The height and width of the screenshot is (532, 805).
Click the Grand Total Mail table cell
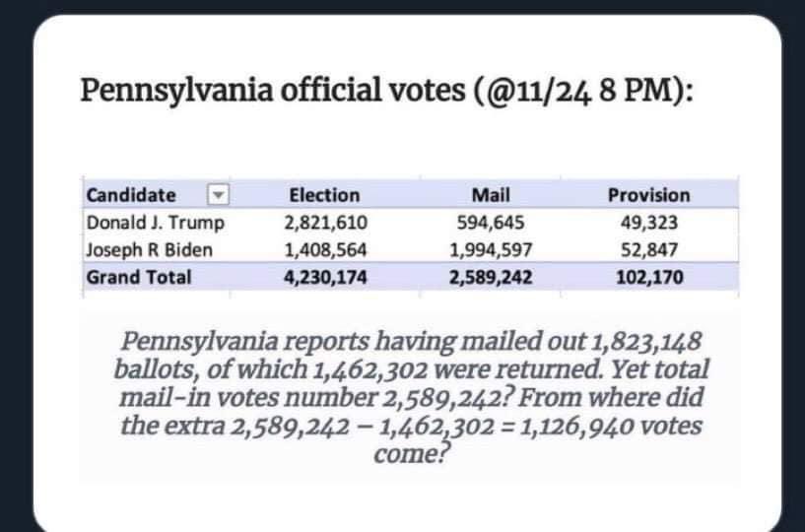coord(490,277)
